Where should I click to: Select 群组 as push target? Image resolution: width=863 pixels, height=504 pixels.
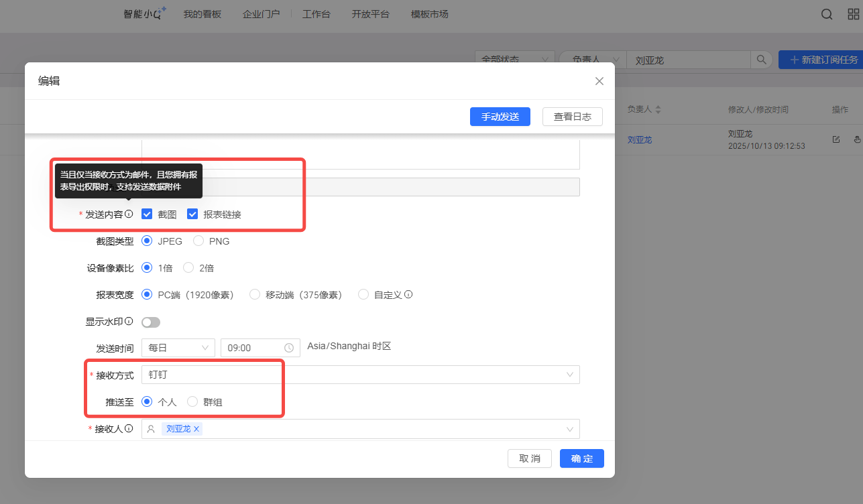(192, 402)
